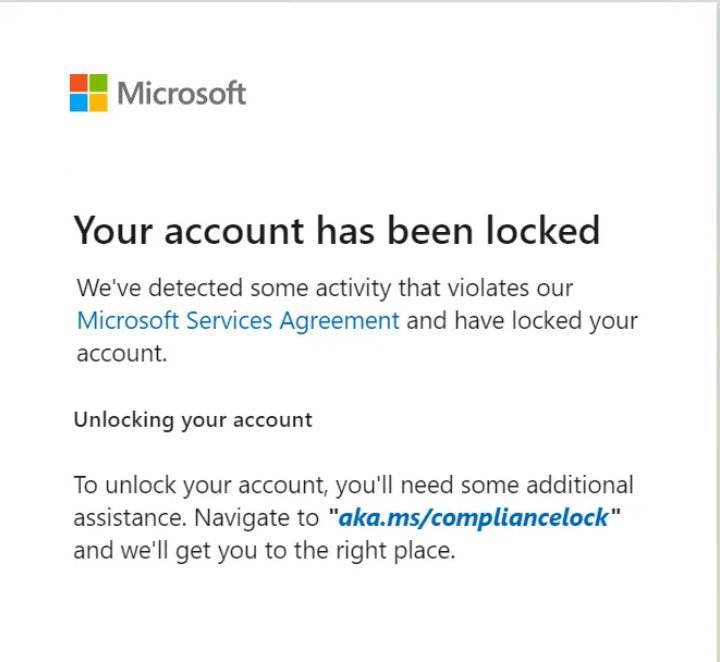Open the Microsoft Services Agreement link
The width and height of the screenshot is (720, 662).
[x=238, y=321]
